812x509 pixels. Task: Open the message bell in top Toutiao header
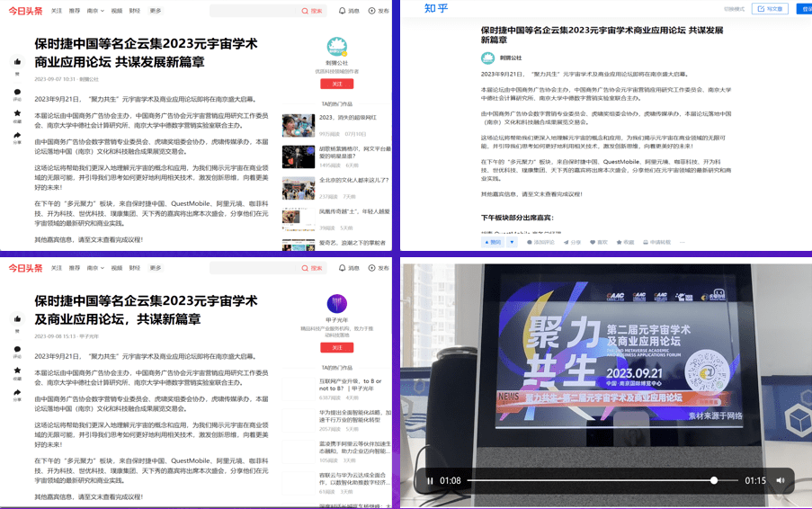point(343,11)
